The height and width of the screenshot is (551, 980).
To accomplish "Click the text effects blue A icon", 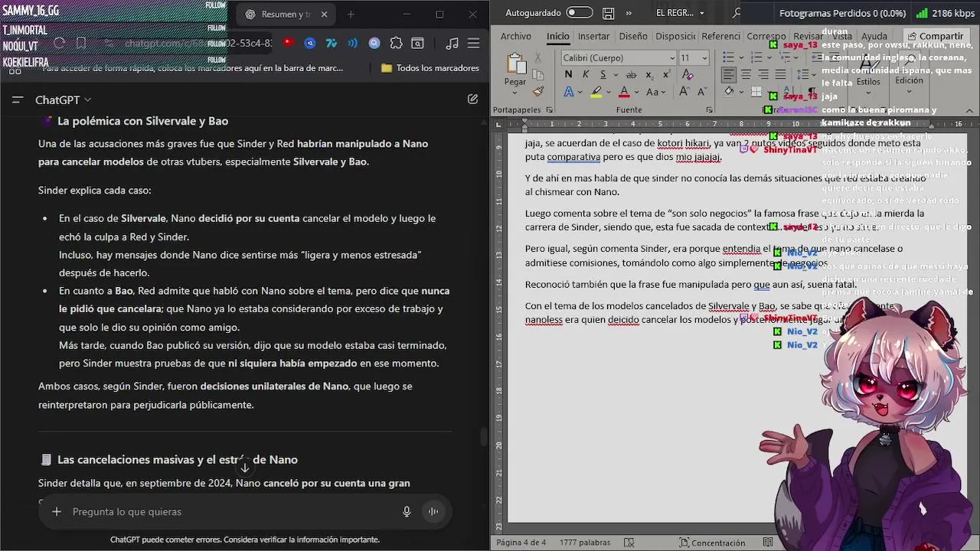I will point(568,92).
